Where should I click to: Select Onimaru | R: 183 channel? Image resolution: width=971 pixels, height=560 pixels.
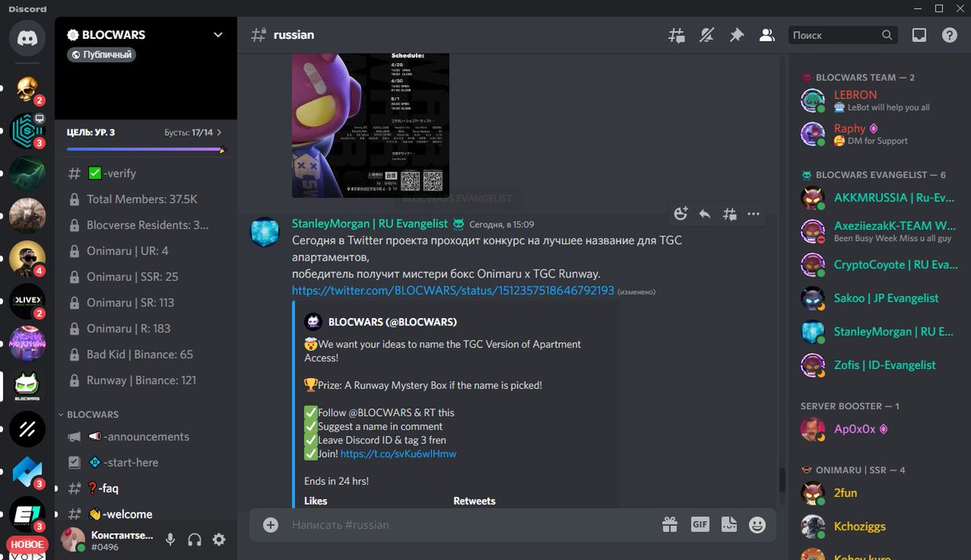146,329
